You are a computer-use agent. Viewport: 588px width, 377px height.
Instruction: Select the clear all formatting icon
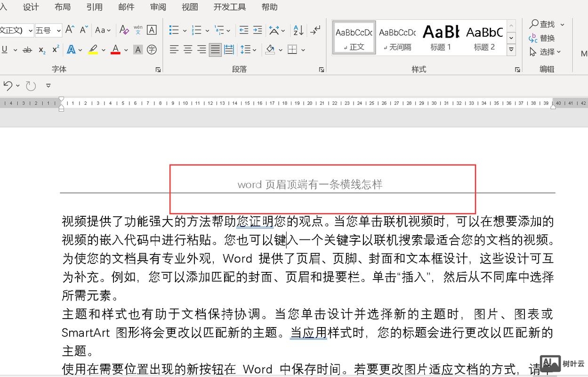tap(124, 29)
